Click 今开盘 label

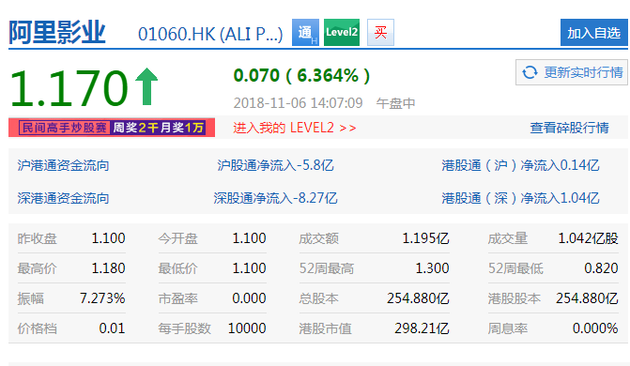178,239
